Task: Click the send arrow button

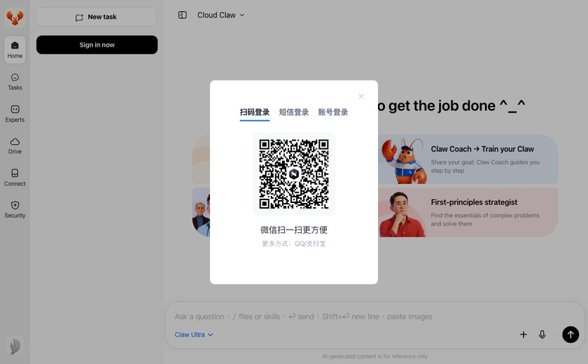Action: [570, 335]
